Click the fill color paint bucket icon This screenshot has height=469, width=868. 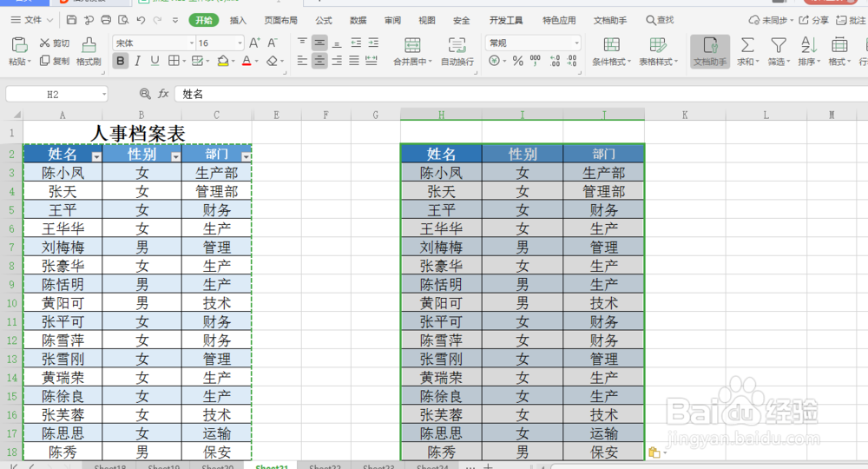tap(222, 61)
